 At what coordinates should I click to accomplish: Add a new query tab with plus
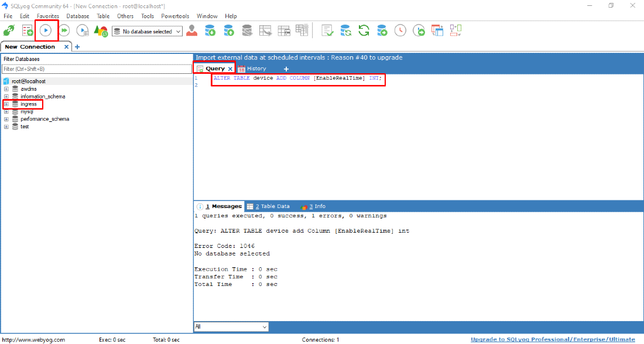pos(286,69)
